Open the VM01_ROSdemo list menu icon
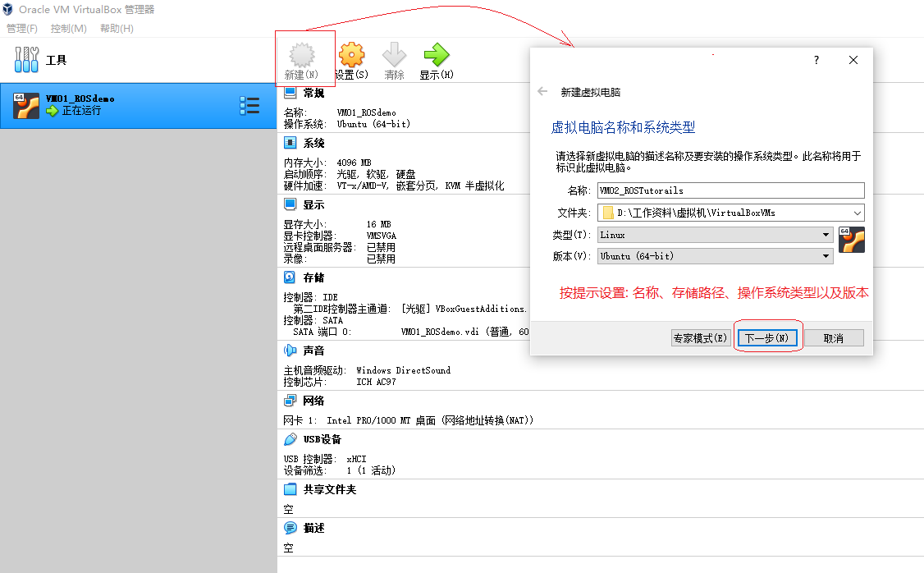 (x=249, y=105)
